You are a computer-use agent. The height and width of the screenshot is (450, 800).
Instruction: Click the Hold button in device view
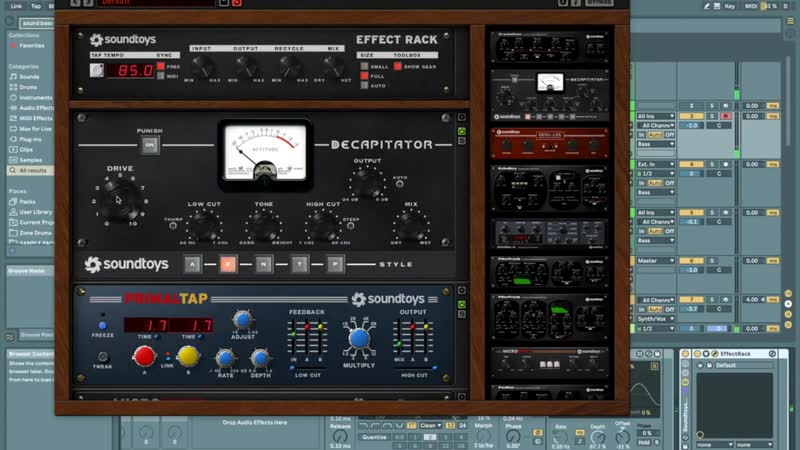pos(645,442)
